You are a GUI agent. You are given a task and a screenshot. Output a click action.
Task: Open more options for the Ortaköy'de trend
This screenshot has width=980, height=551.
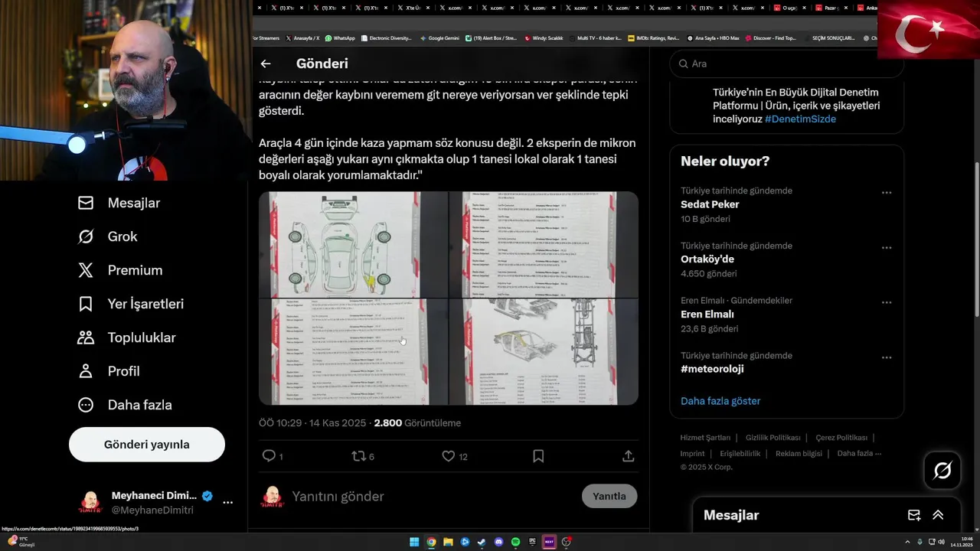coord(887,248)
